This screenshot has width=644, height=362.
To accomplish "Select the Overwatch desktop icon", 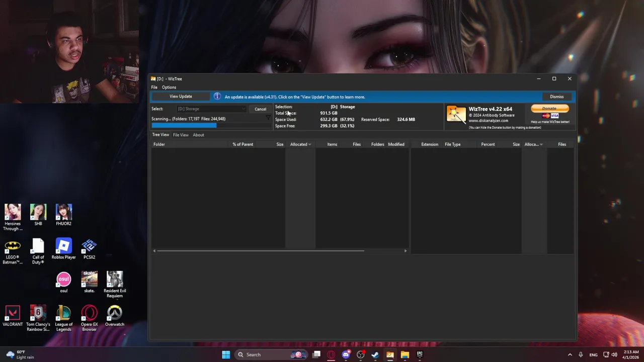I will (x=115, y=316).
